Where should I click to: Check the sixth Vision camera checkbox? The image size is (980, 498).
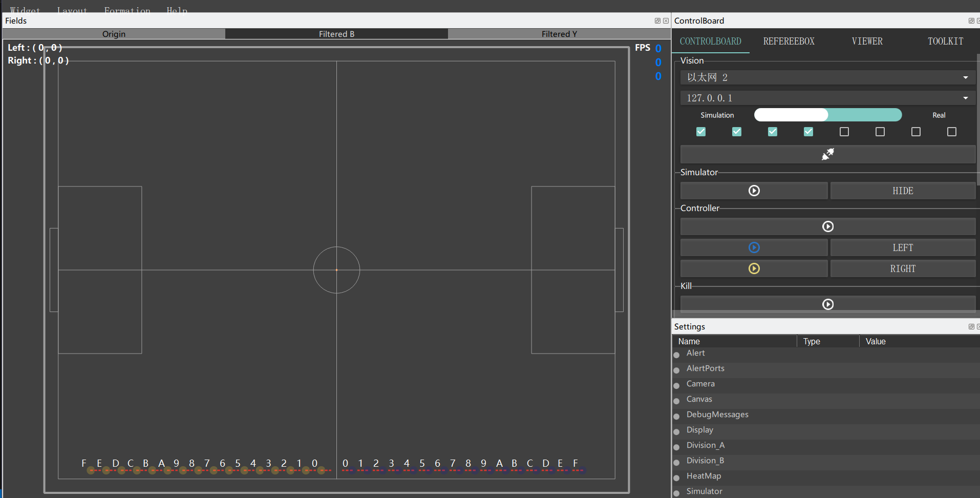point(880,132)
